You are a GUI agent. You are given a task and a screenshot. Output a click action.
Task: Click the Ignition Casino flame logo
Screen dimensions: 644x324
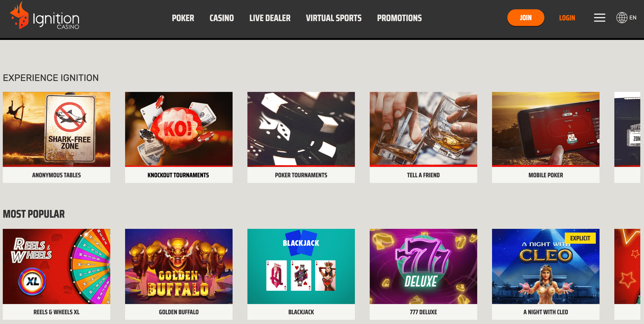(x=19, y=15)
